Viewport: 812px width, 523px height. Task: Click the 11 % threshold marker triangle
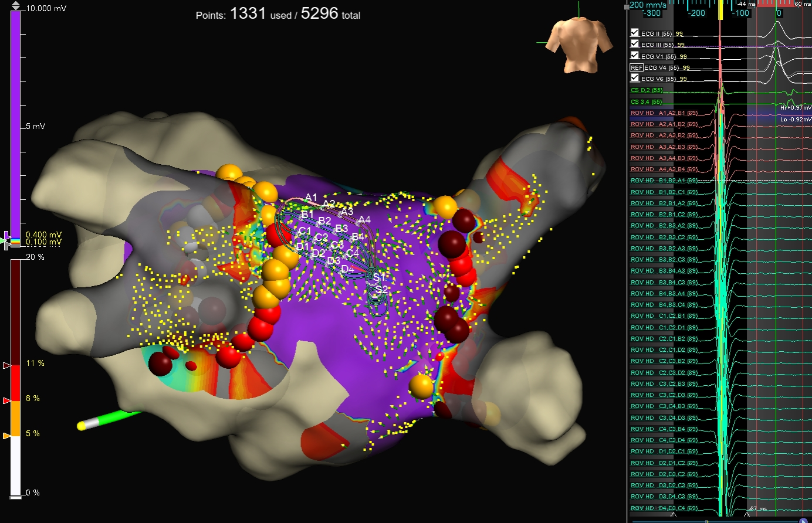[7, 365]
